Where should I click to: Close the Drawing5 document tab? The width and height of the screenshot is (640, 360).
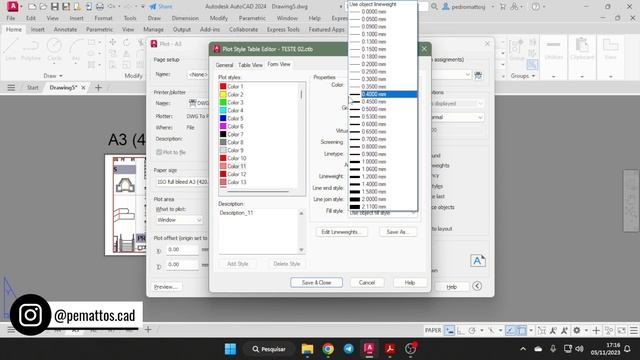point(83,87)
